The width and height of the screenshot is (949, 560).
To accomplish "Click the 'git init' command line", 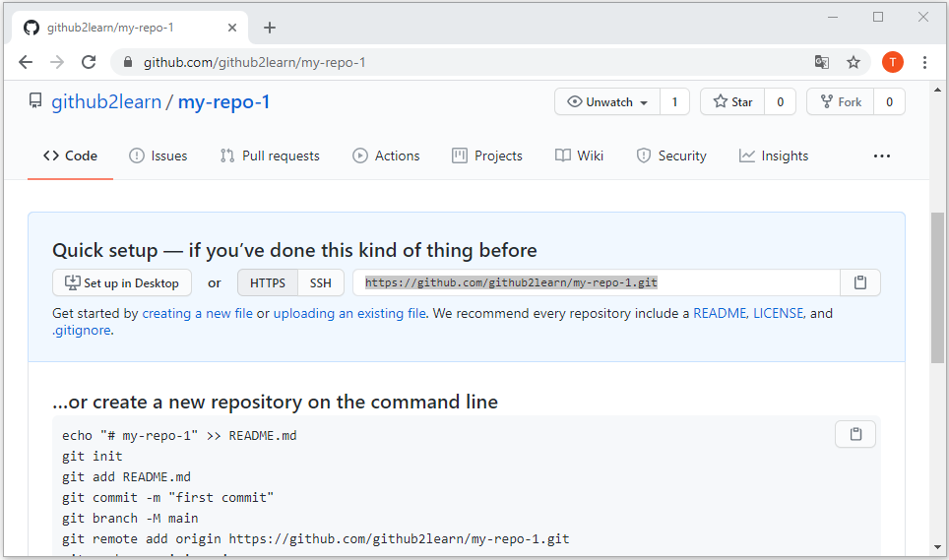I will pyautogui.click(x=92, y=456).
